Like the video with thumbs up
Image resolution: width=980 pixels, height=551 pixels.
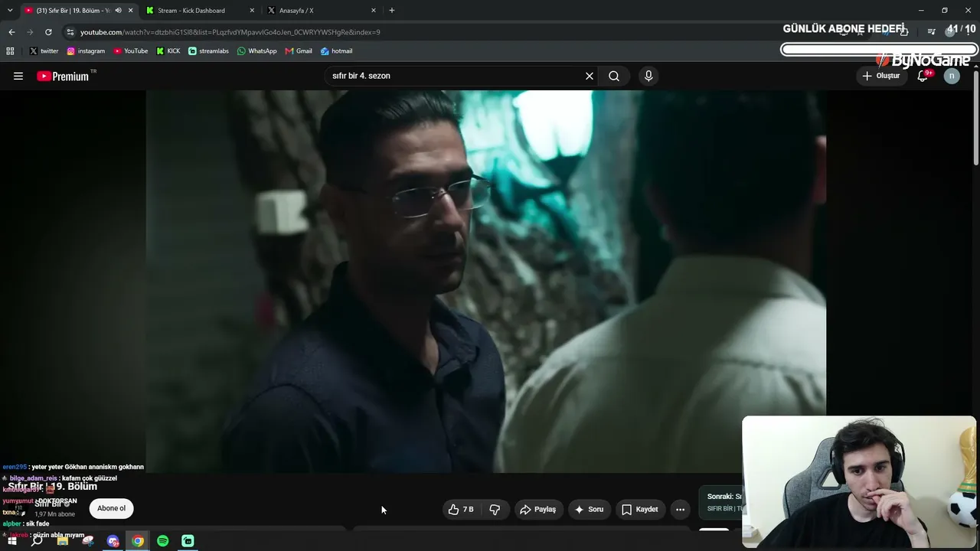[461, 509]
